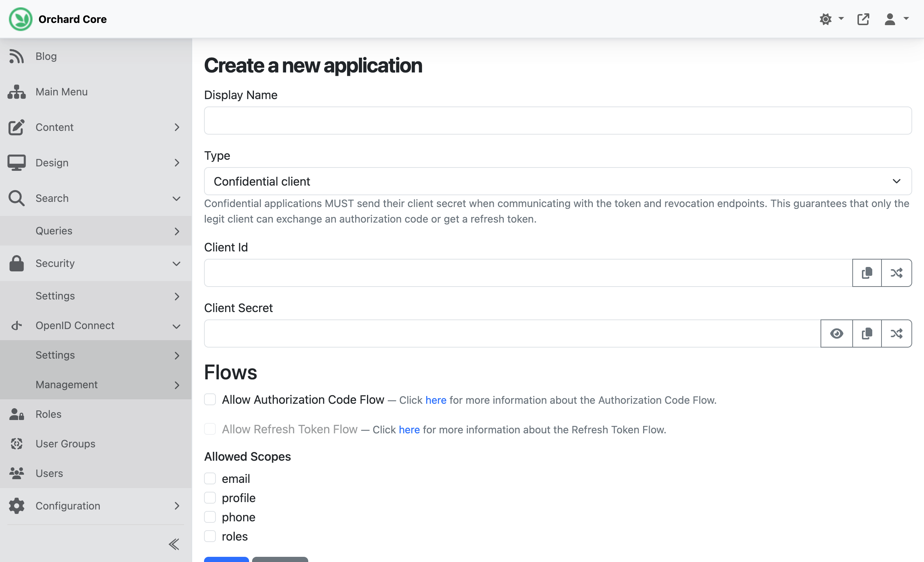
Task: Click into the Client Secret field
Action: point(512,334)
